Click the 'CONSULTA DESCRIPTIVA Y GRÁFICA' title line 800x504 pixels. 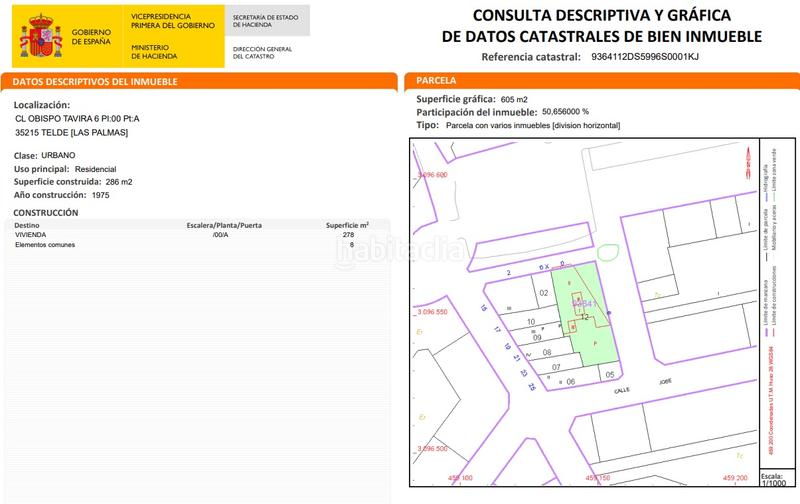pos(602,15)
